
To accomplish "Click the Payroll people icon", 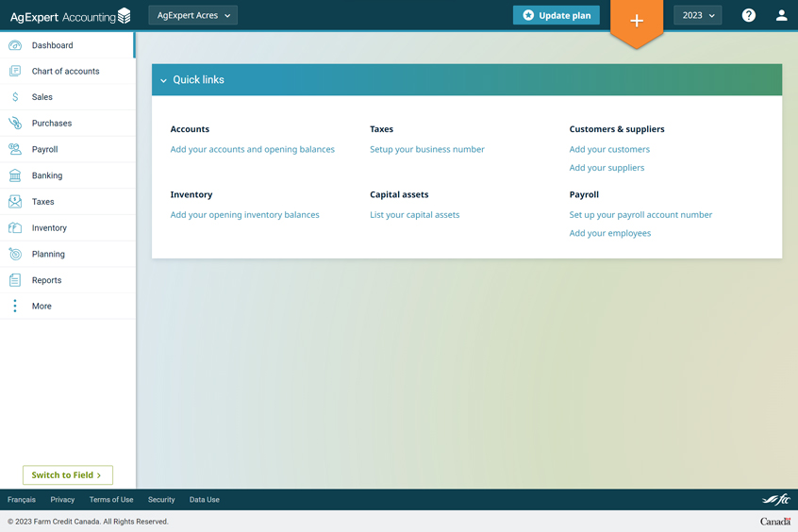I will 15,149.
